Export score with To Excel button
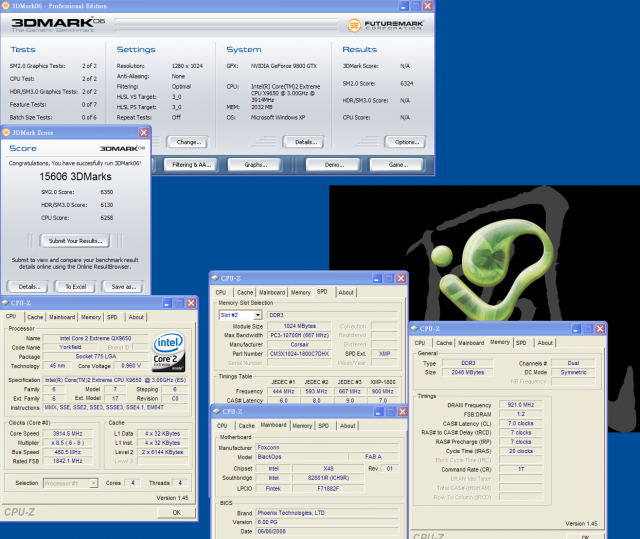640x539 pixels. pyautogui.click(x=76, y=287)
